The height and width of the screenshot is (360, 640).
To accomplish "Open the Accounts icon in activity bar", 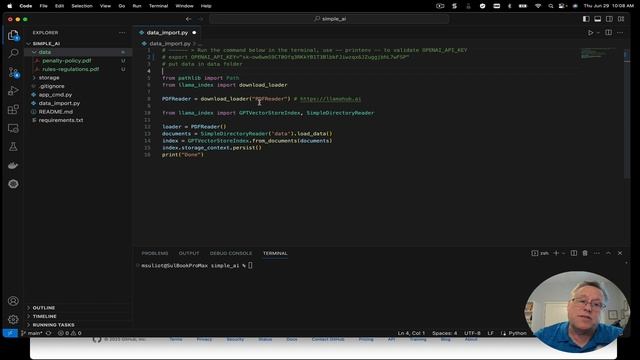I will tap(13, 301).
